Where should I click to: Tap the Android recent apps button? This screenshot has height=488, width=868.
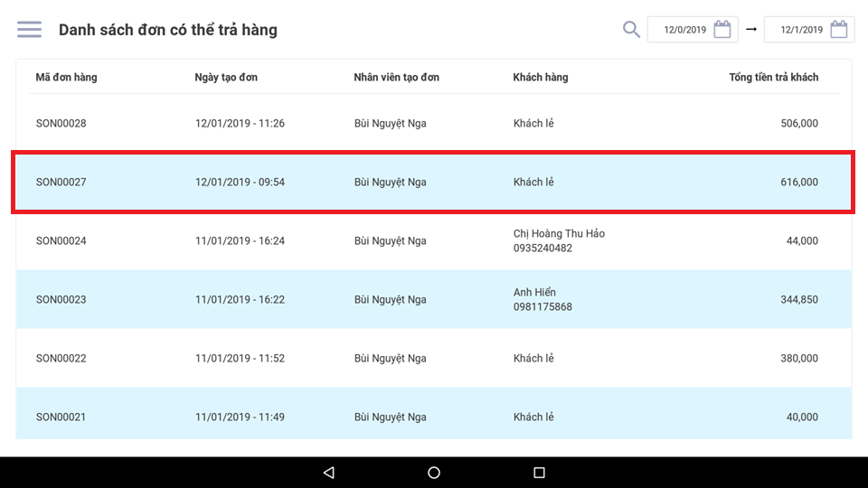point(539,473)
